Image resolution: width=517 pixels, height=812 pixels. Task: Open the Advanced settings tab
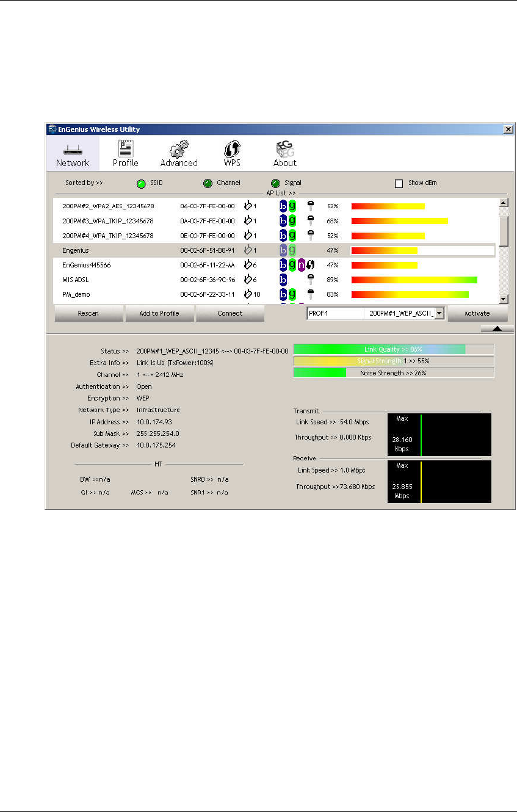pos(178,153)
